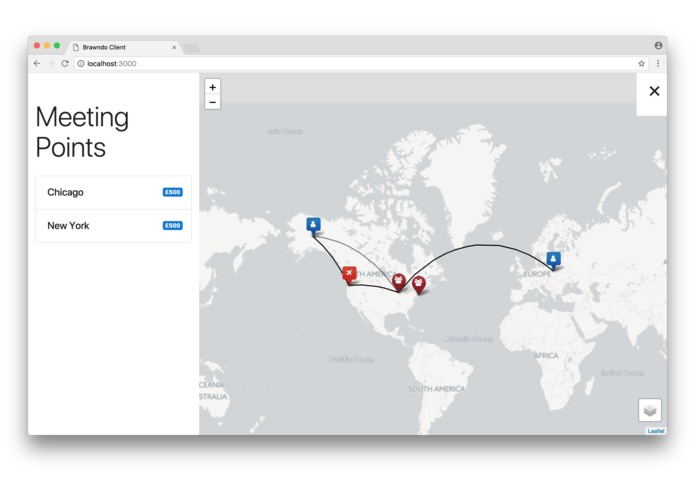
Task: Click the £500 badge for Chicago
Action: coord(172,192)
